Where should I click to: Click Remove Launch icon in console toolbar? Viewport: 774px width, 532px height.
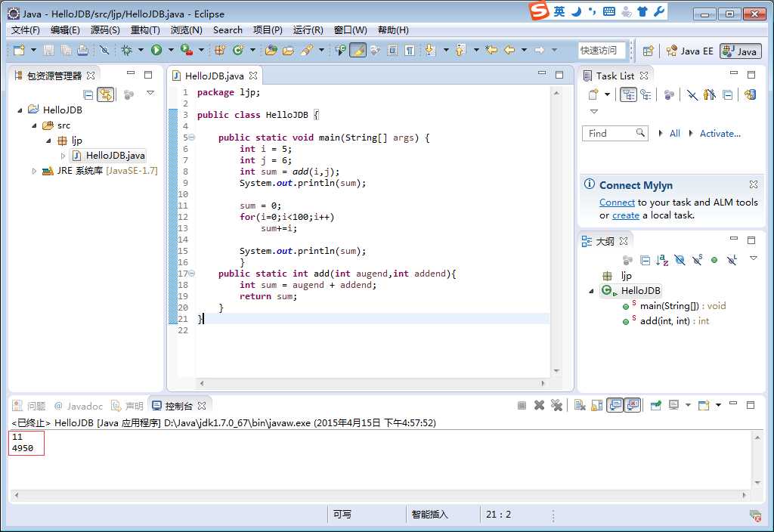tap(539, 406)
